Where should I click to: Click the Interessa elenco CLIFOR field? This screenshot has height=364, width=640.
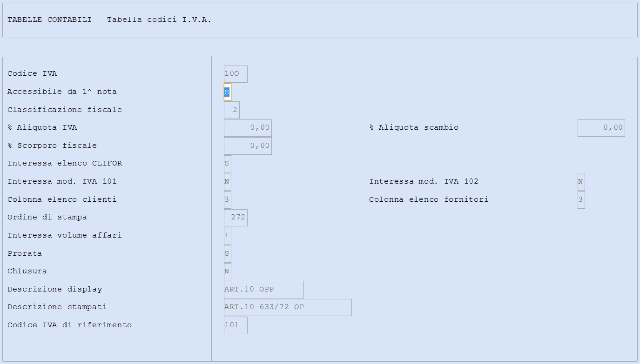(x=227, y=164)
